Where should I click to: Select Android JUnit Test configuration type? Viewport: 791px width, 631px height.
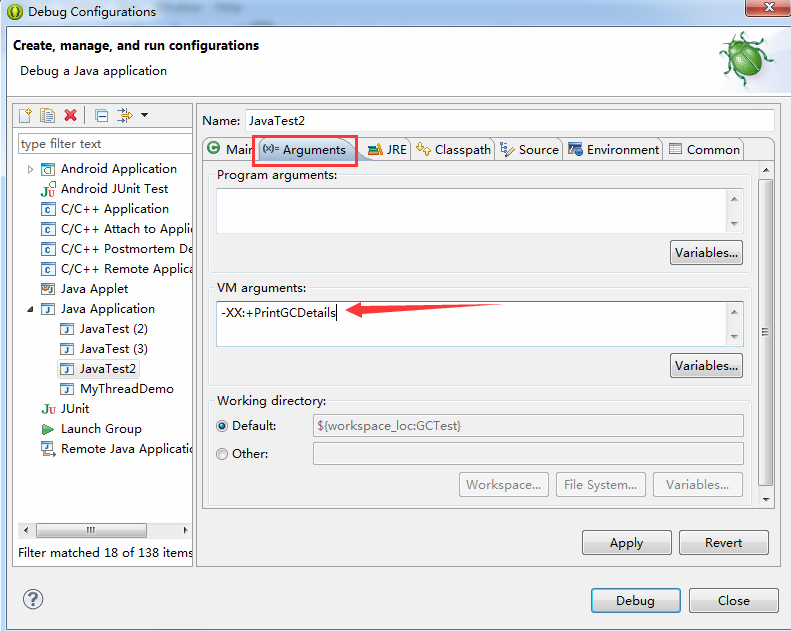pos(114,188)
